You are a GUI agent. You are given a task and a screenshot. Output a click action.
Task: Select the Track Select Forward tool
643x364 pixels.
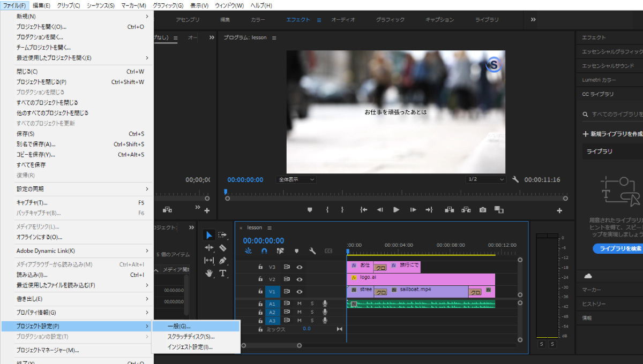[222, 235]
